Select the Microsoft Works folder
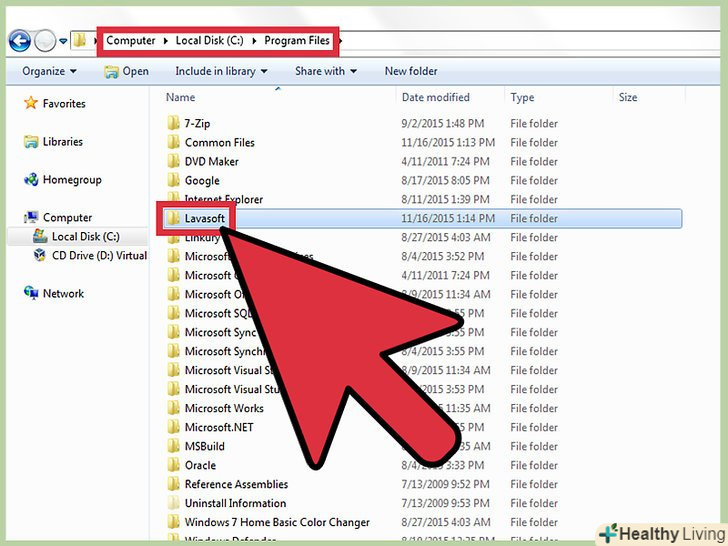The width and height of the screenshot is (728, 546). tap(224, 408)
